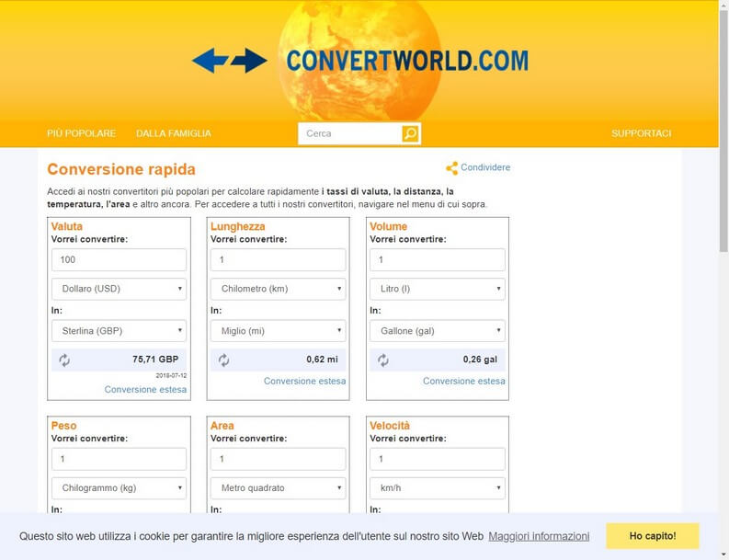Accept cookies with Ho capito! button
729x560 pixels.
point(653,536)
